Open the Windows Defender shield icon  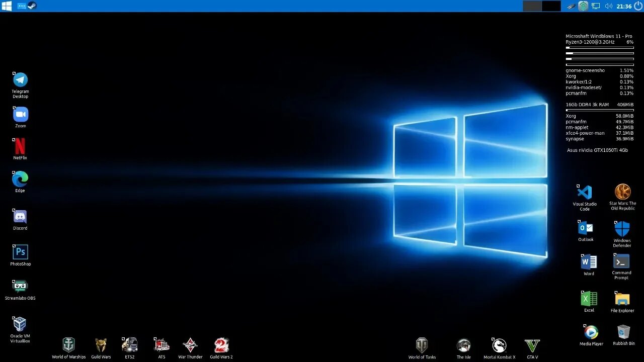(622, 229)
